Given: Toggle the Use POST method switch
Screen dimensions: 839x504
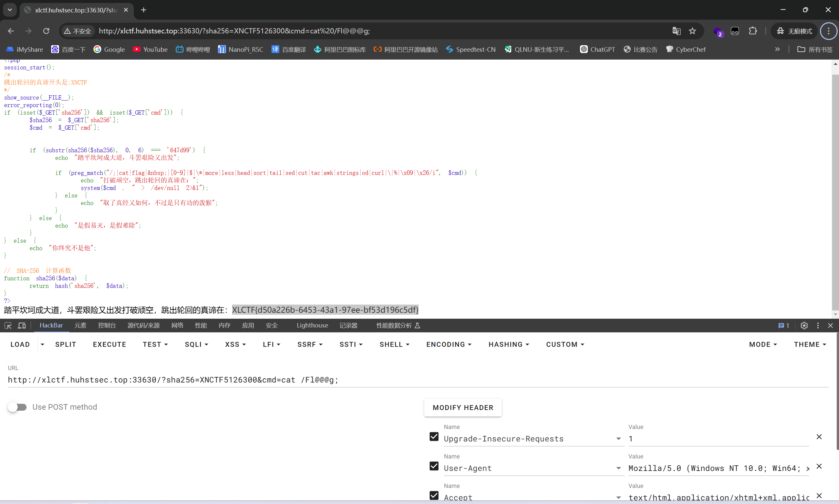Looking at the screenshot, I should (17, 407).
